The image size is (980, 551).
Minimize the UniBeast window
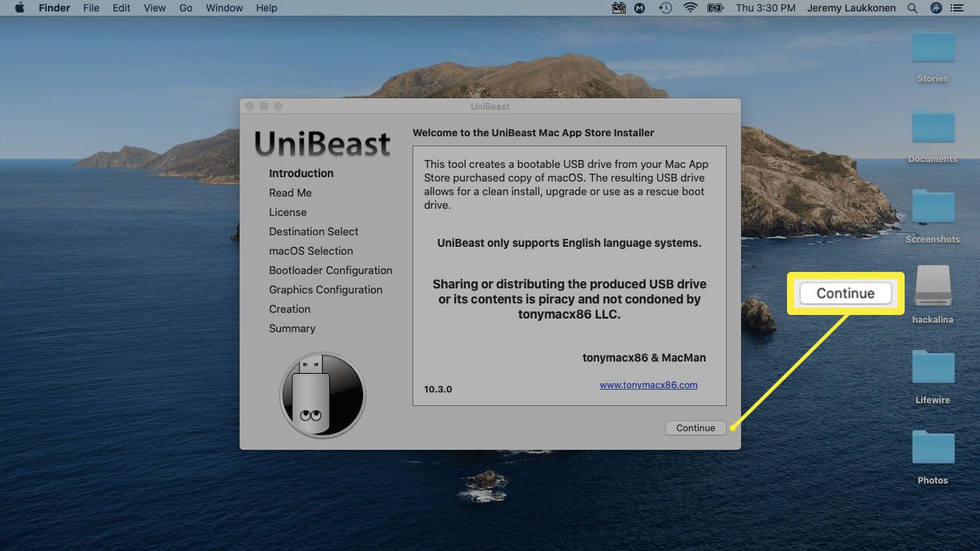click(264, 106)
